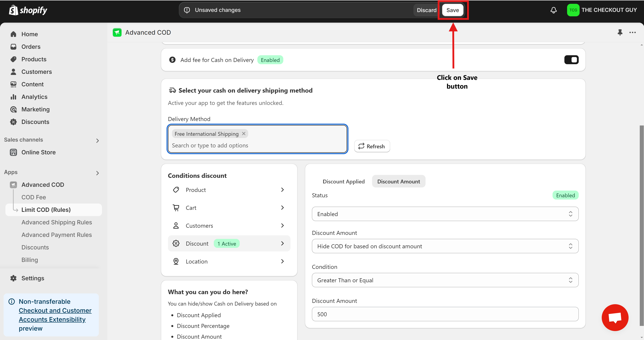Open Discount condition with 1 Active

pyautogui.click(x=229, y=244)
